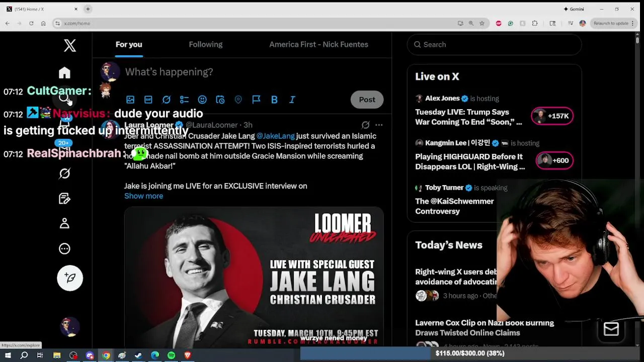Open Grok explain icon on Laura Loomer post
Viewport: 644px width, 362px height.
pos(365,125)
